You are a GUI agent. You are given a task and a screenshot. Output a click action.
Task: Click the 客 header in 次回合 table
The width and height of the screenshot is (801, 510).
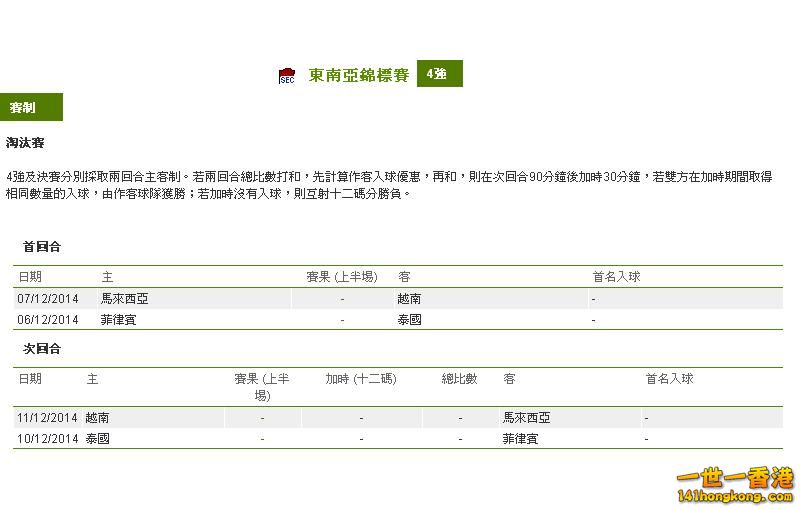click(x=509, y=379)
